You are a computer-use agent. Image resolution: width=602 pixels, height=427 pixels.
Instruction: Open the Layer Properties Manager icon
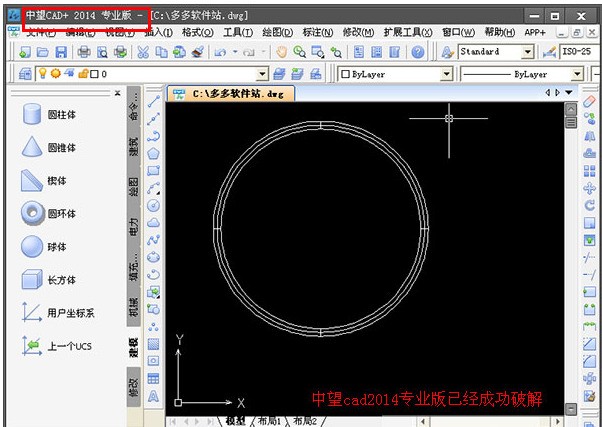click(25, 74)
